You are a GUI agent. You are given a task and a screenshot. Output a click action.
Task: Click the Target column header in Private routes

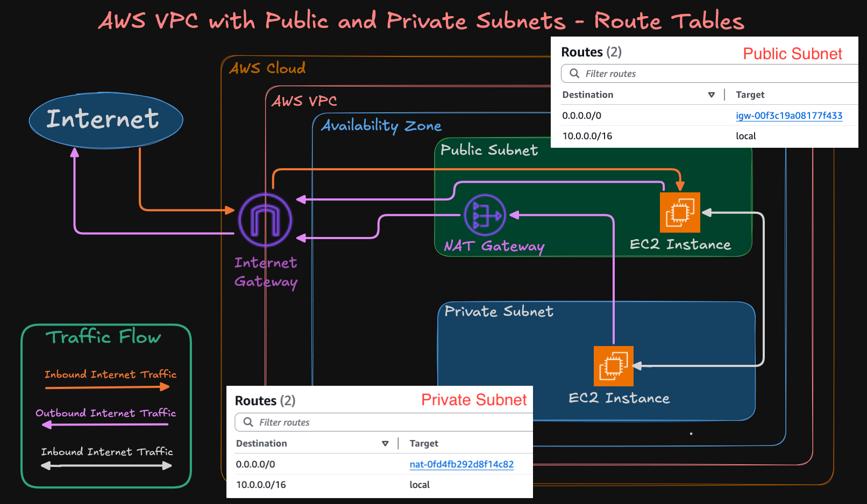424,444
